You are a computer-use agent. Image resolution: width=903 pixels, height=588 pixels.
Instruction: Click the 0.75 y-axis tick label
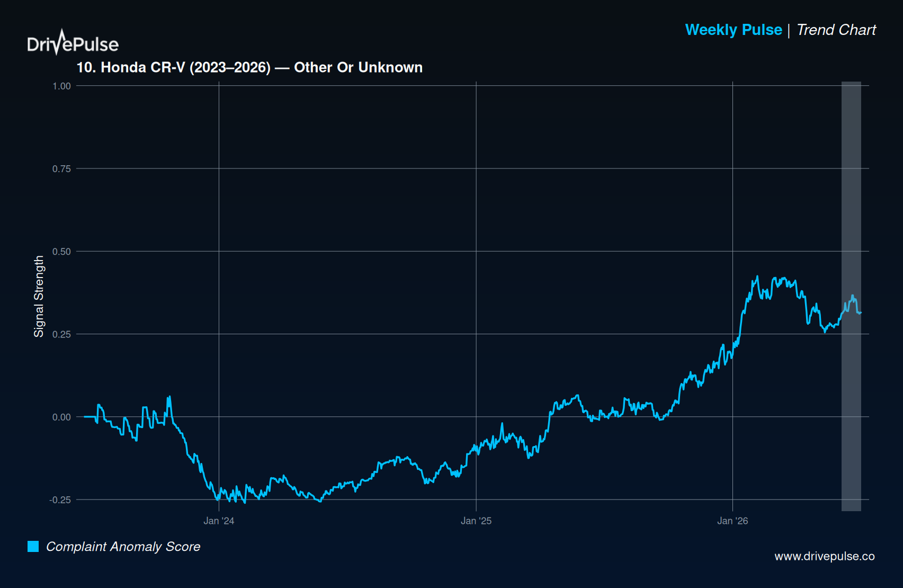point(61,168)
